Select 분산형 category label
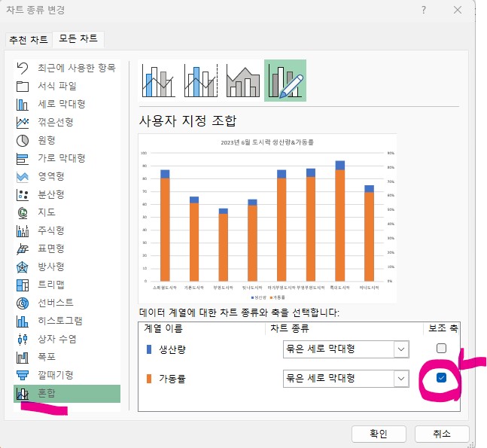487x448 pixels. (x=51, y=194)
